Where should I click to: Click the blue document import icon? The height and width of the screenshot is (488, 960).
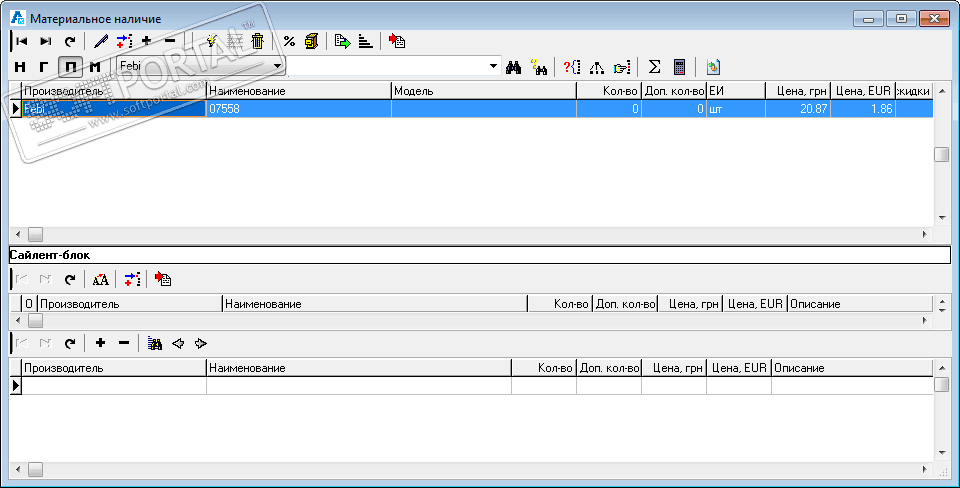[x=713, y=67]
